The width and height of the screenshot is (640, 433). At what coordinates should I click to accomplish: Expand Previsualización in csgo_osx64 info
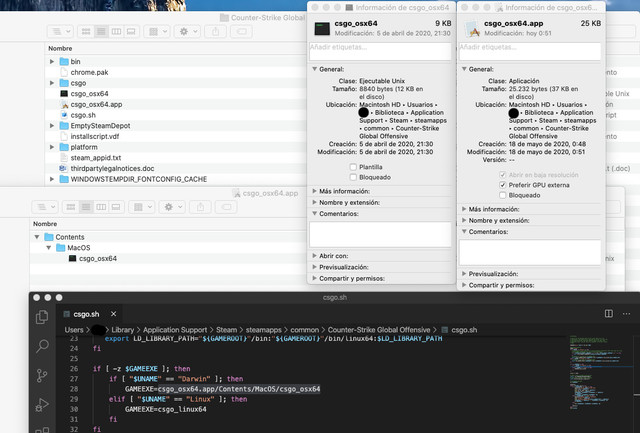point(314,267)
